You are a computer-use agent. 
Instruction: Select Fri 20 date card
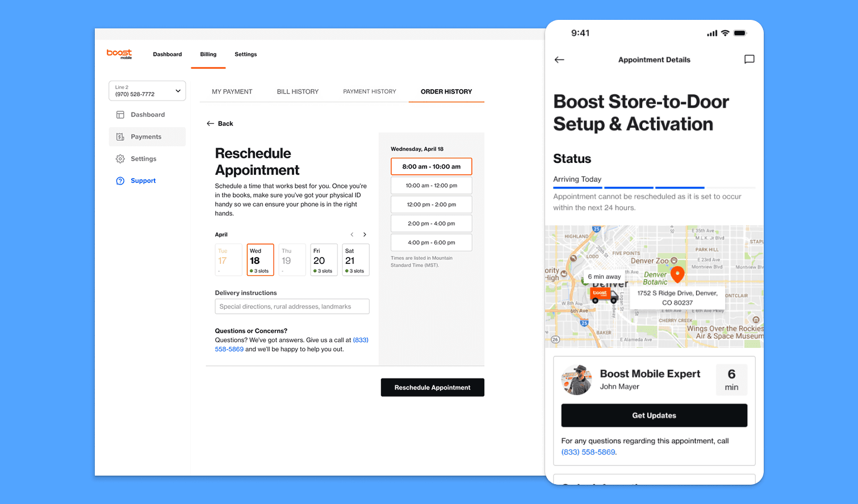(324, 260)
